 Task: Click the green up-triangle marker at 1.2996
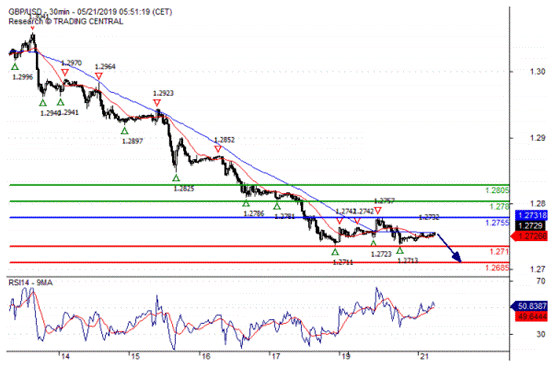coord(14,67)
